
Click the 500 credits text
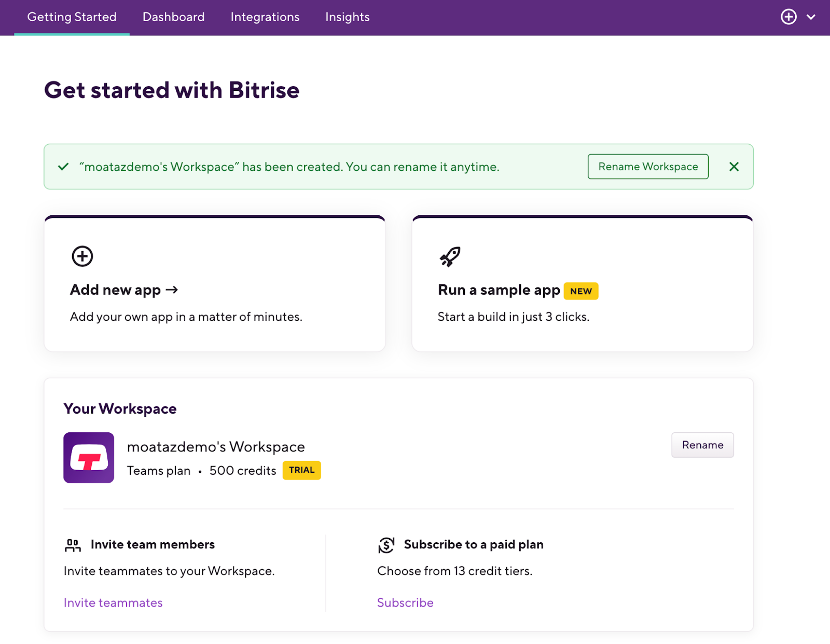click(x=243, y=471)
